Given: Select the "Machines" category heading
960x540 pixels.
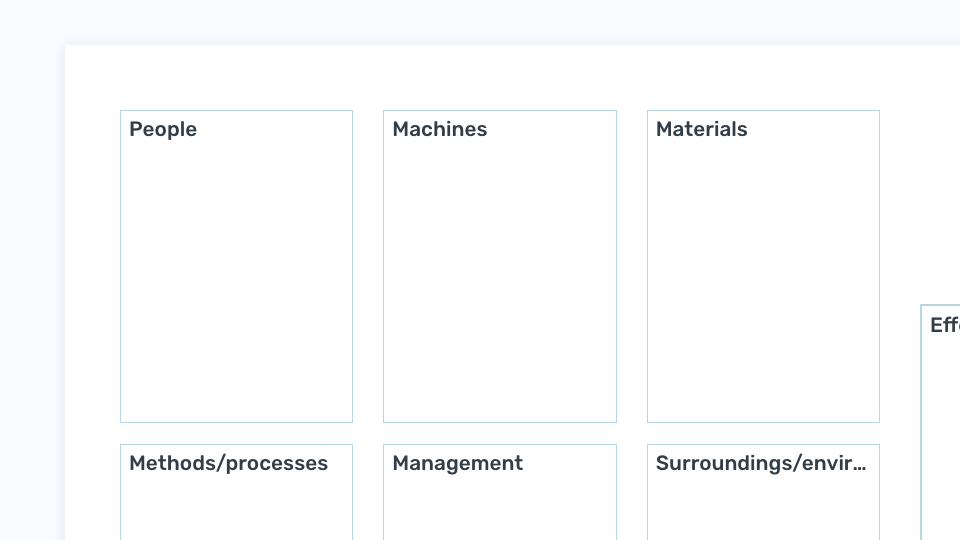Looking at the screenshot, I should [440, 129].
